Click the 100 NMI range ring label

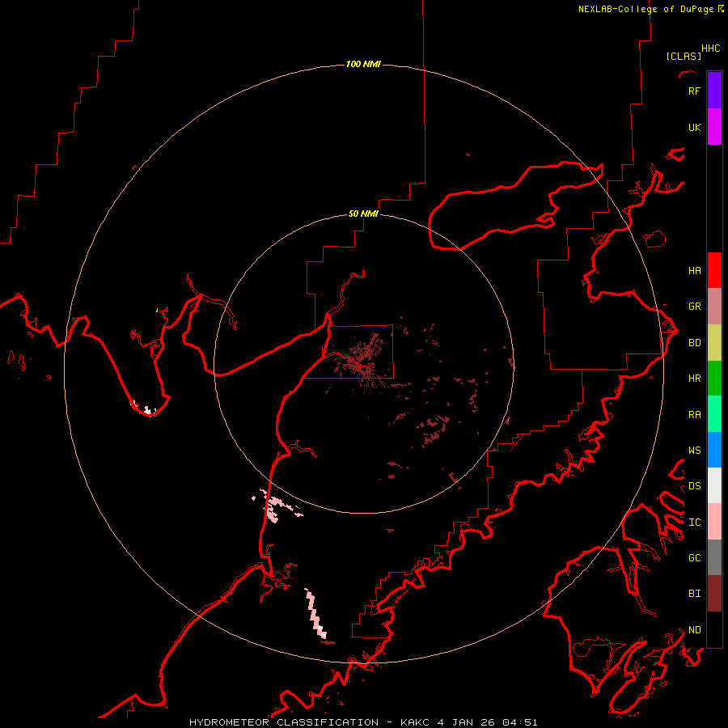(x=363, y=64)
